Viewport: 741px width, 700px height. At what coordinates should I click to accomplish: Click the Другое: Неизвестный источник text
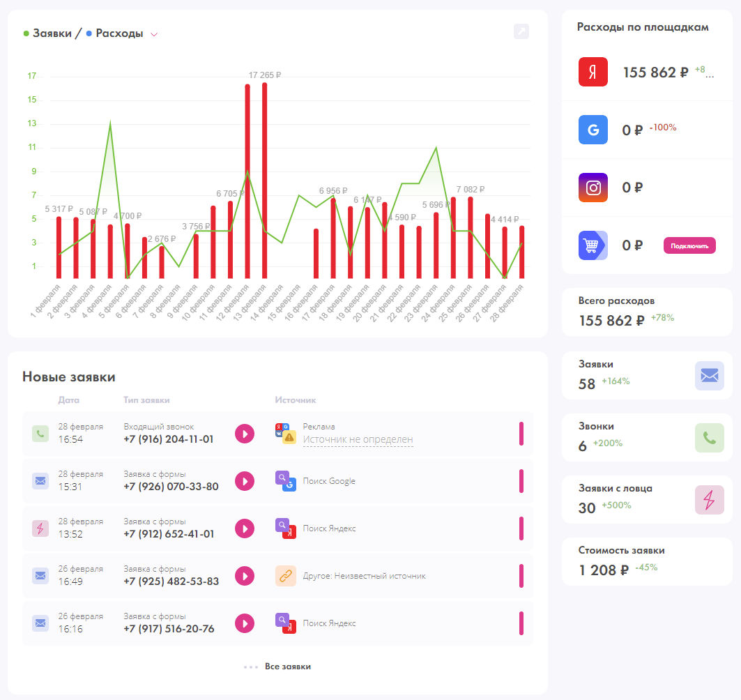point(365,576)
